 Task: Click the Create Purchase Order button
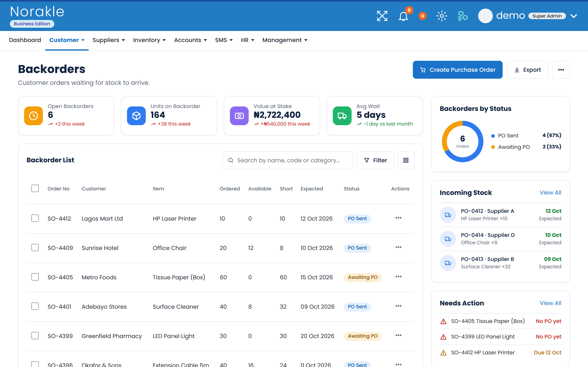tap(458, 70)
